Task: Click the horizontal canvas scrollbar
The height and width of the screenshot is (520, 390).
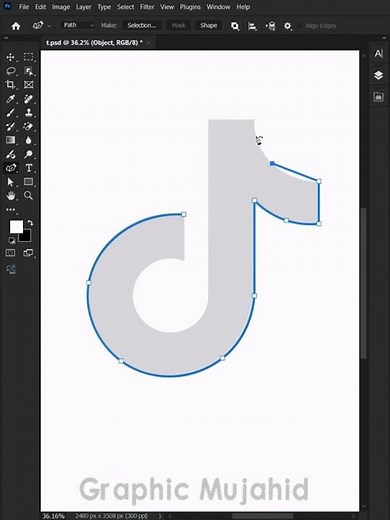Action: [x=263, y=516]
